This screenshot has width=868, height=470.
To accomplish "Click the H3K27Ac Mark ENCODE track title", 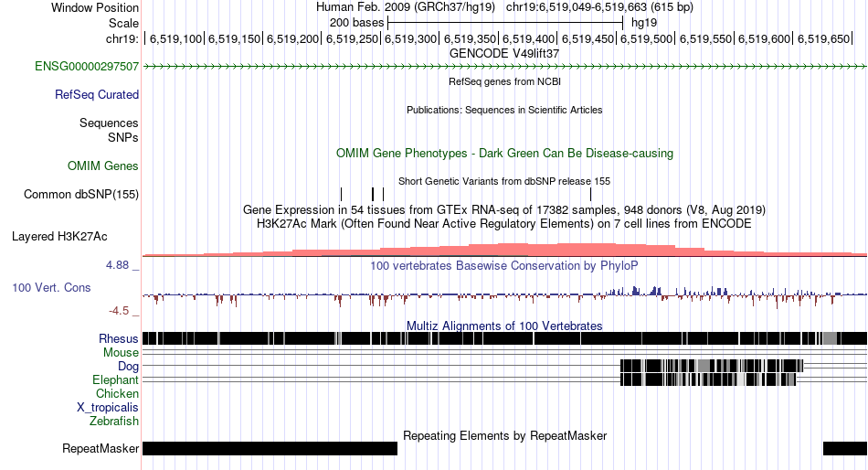I will tap(504, 224).
